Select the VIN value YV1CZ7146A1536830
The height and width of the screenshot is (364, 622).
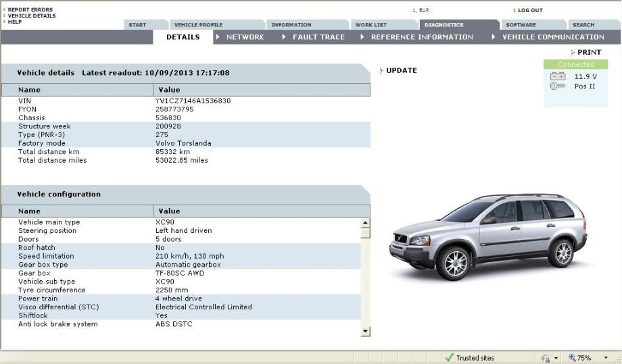point(193,101)
